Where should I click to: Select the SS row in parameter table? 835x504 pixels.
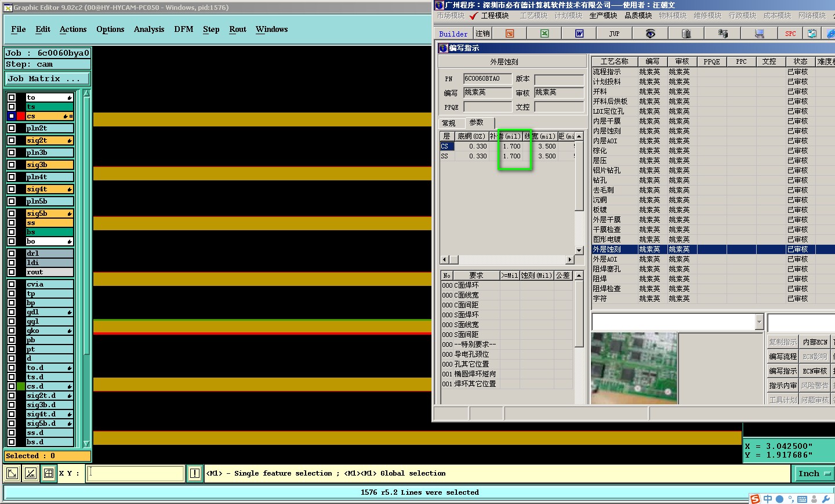(x=507, y=156)
